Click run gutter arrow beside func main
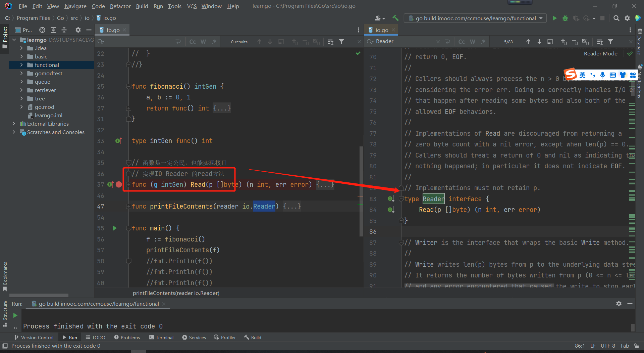 click(114, 228)
